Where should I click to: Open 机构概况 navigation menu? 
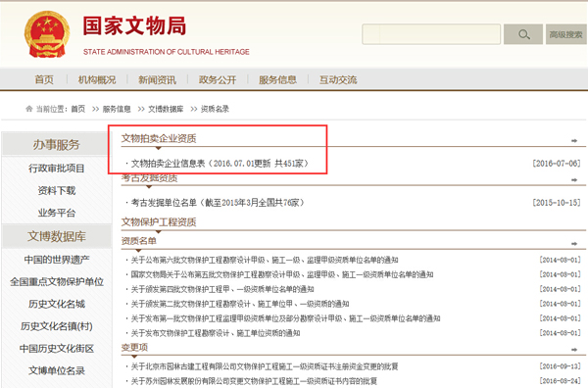pos(97,79)
